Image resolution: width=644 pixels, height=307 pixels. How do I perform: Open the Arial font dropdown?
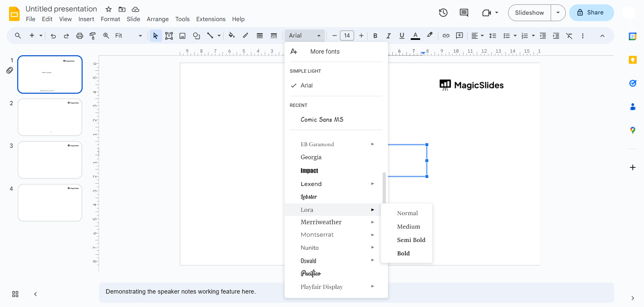click(304, 36)
